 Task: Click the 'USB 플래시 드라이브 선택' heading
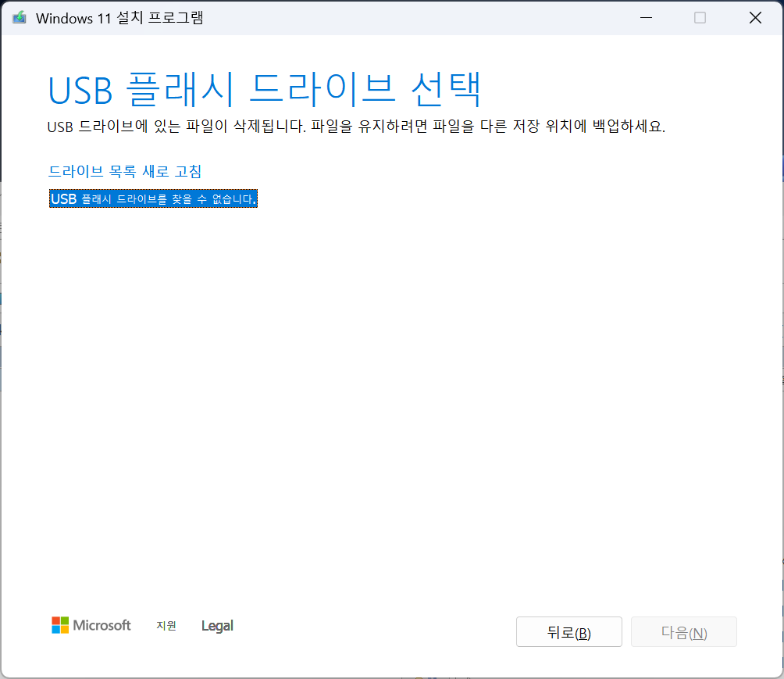(x=265, y=90)
